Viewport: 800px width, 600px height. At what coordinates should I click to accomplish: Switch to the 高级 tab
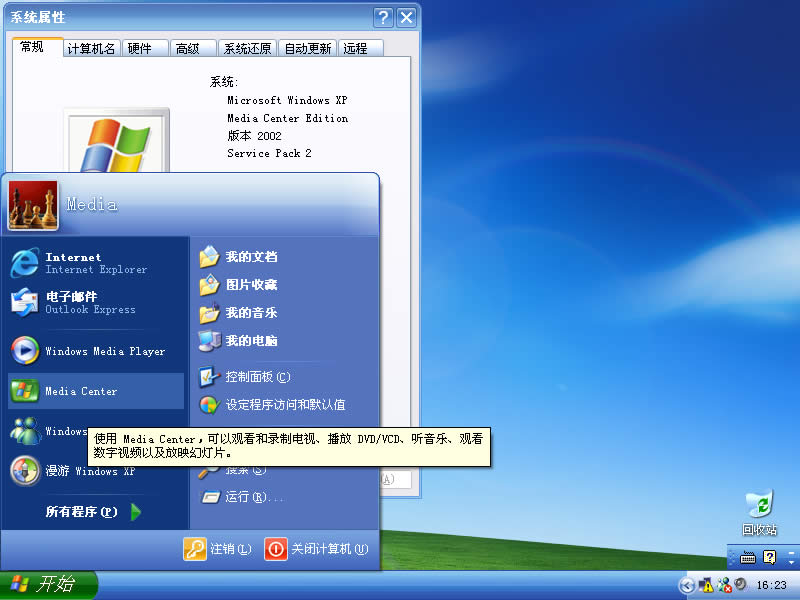[193, 48]
